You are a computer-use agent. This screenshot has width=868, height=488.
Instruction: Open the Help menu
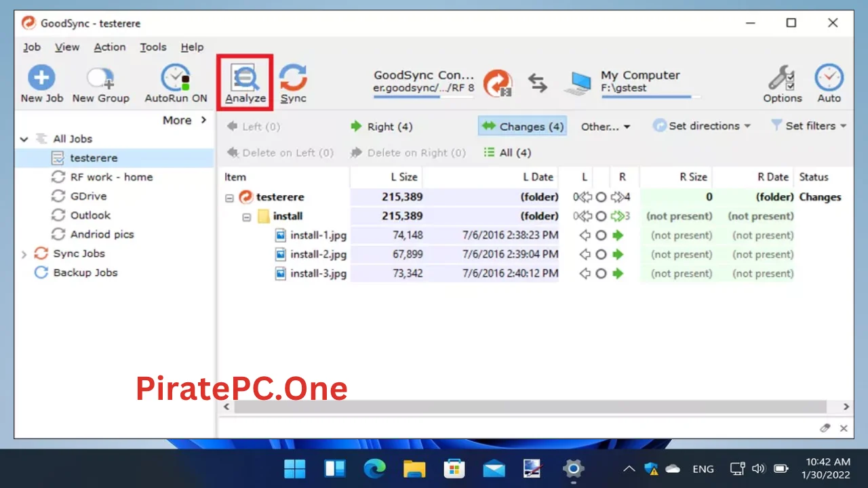point(192,47)
